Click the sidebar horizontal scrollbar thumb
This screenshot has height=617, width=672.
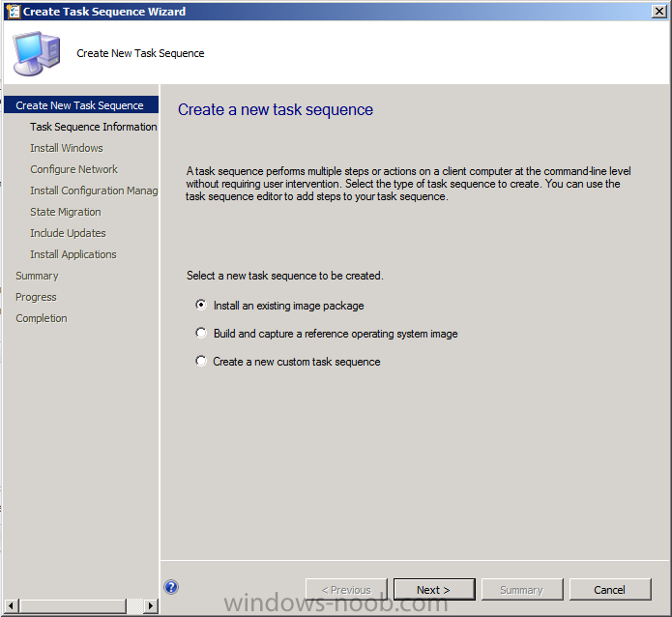(x=73, y=605)
